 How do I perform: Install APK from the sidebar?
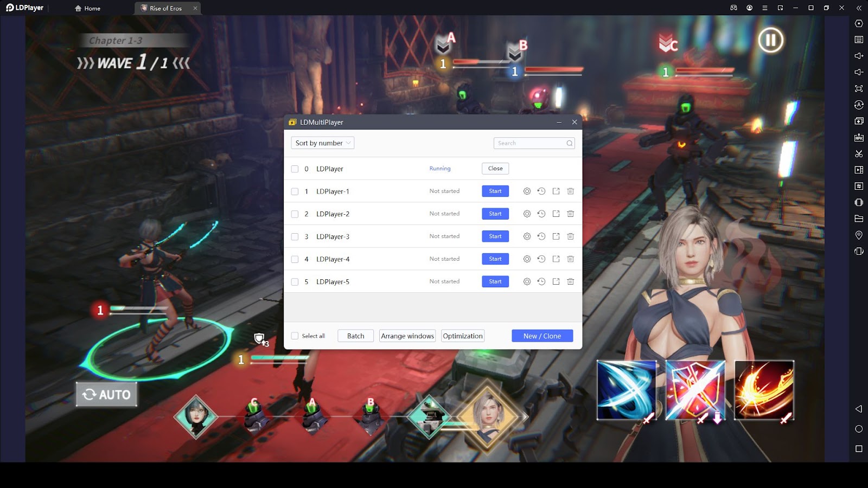[x=859, y=138]
